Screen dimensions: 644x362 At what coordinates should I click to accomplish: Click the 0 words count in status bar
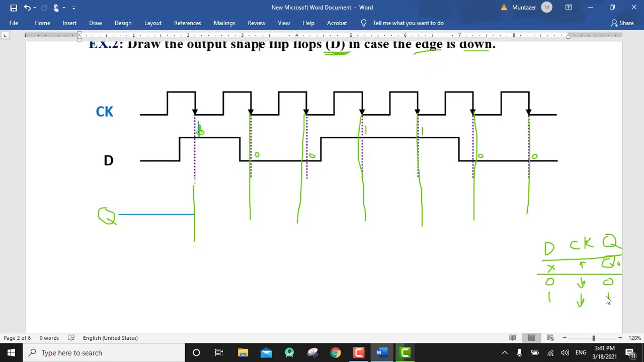click(49, 338)
